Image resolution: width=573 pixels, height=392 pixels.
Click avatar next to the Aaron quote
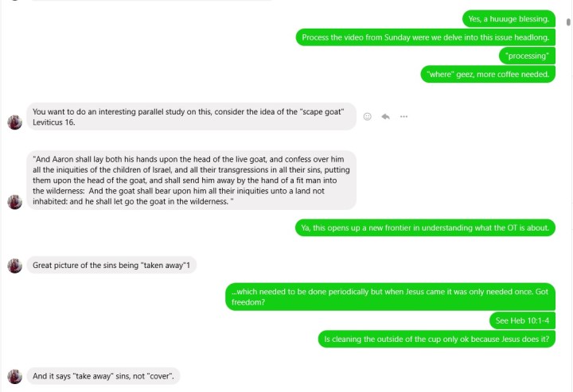pos(14,202)
